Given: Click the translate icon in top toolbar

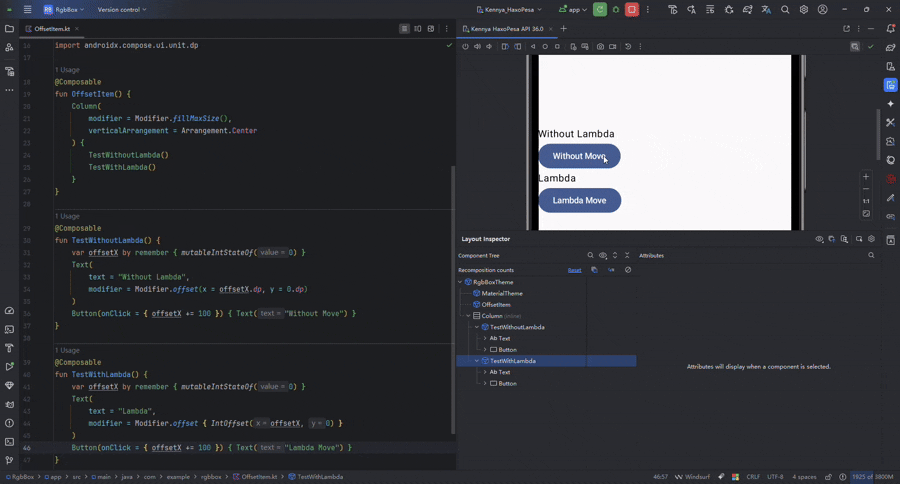Looking at the screenshot, I should (766, 10).
